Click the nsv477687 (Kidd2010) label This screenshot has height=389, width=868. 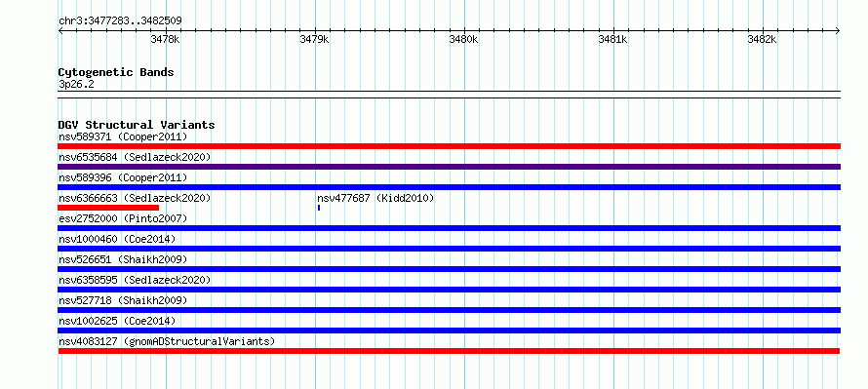point(375,198)
